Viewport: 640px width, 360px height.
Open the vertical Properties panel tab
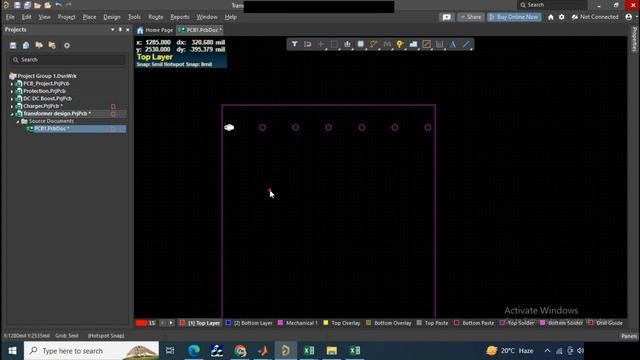click(634, 39)
